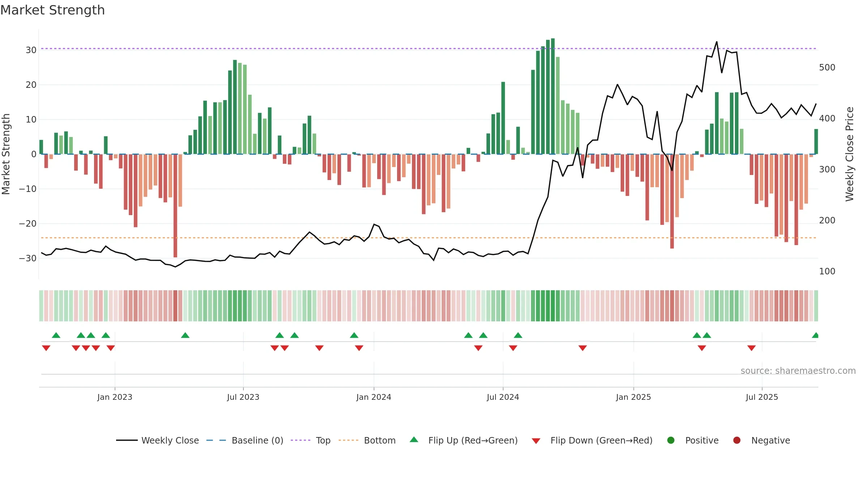Click the 200 tick on right axis
Viewport: 868px width, 488px height.
pos(827,221)
